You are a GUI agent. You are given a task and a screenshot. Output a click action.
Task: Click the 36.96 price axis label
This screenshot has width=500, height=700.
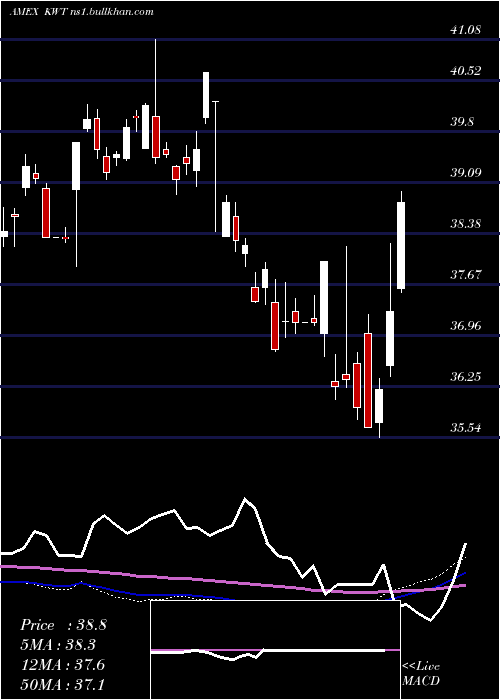(x=466, y=325)
